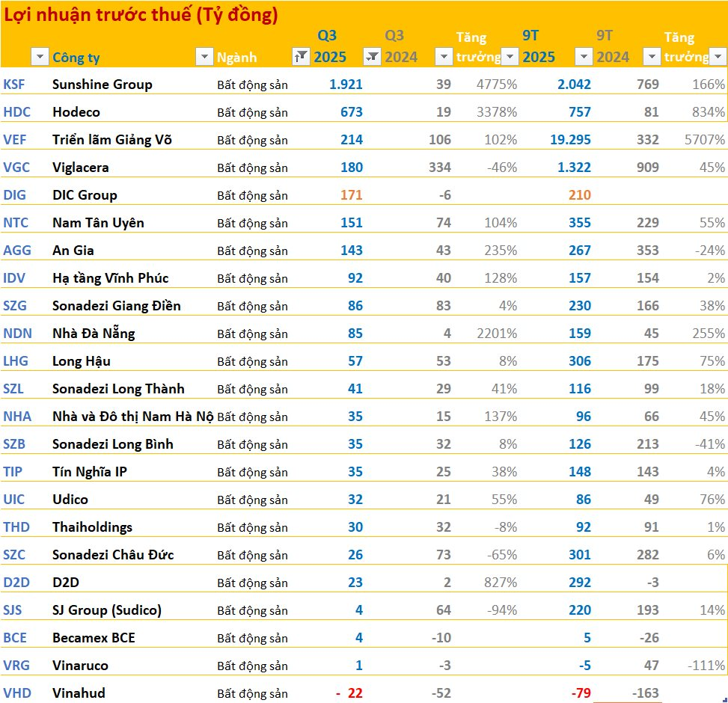This screenshot has width=728, height=703.
Task: Click the title 'Lợi nhuận trước thuế (Tỷ đồng)'
Action: (x=141, y=16)
